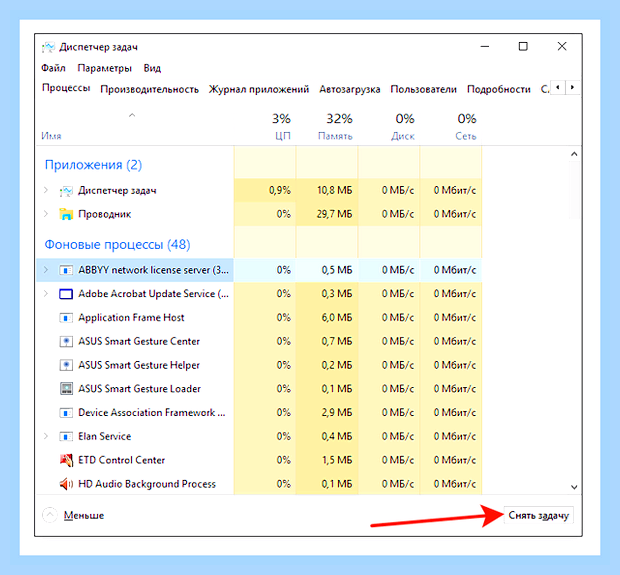Screen dimensions: 620x575
Task: Click the Диспетчер задач title bar icon
Action: point(48,47)
